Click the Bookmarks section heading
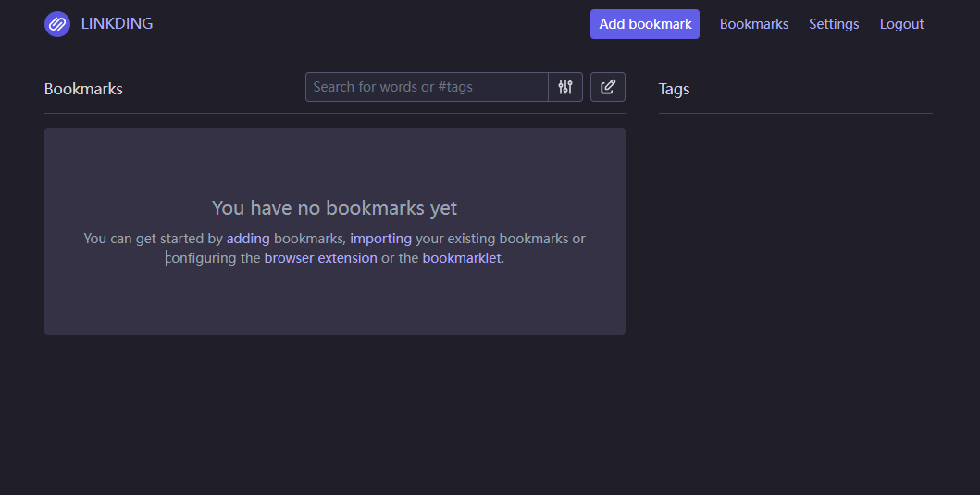Viewport: 980px width, 495px height. pos(83,89)
